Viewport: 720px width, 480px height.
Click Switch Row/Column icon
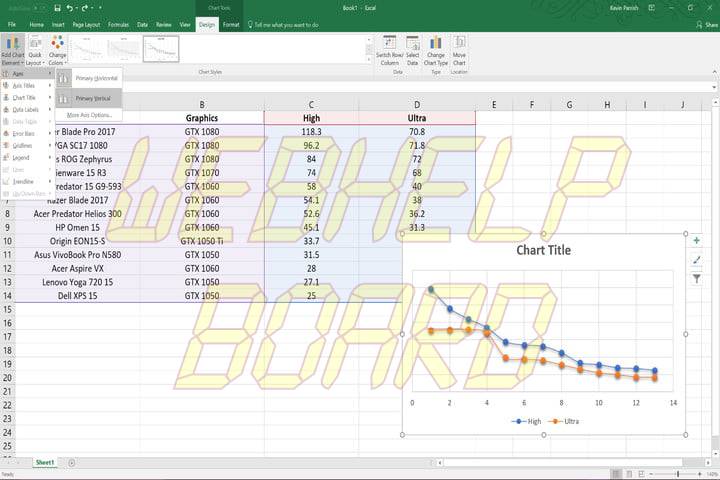coord(389,50)
